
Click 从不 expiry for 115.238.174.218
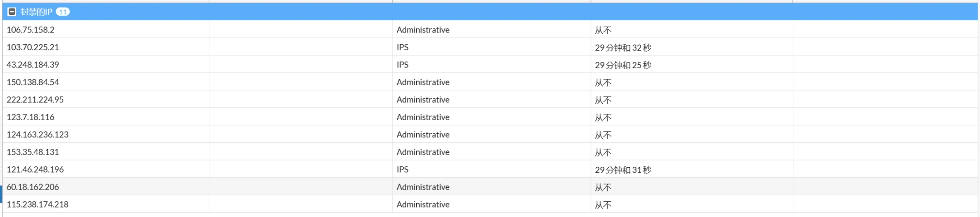point(603,205)
